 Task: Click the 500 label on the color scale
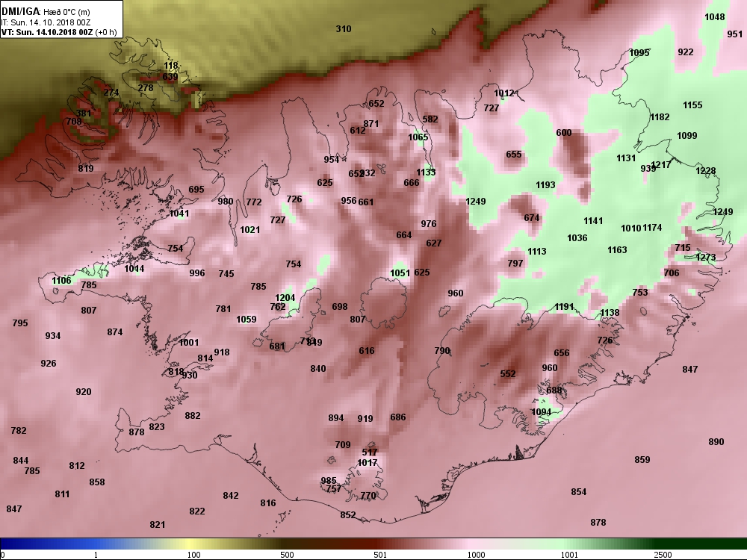coord(287,555)
